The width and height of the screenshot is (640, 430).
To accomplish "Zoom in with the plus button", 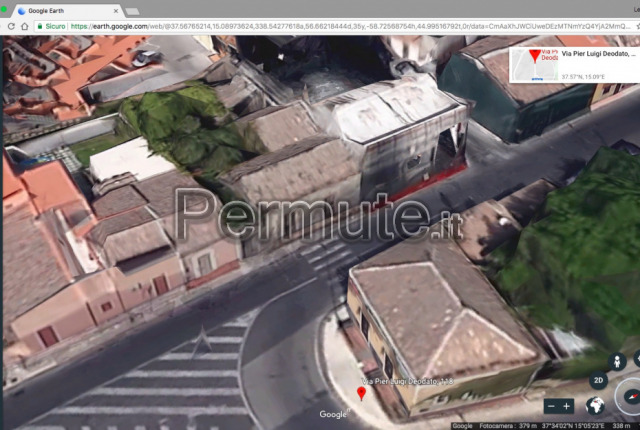I will point(567,406).
